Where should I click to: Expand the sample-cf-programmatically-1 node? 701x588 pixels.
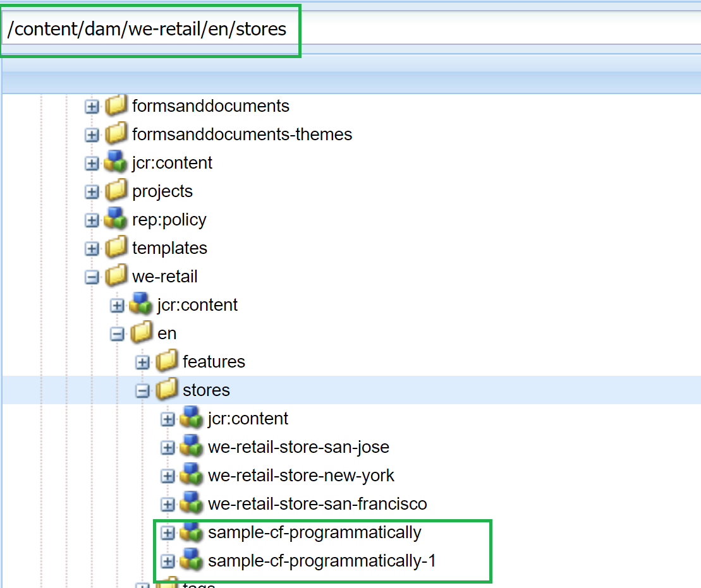pyautogui.click(x=168, y=561)
